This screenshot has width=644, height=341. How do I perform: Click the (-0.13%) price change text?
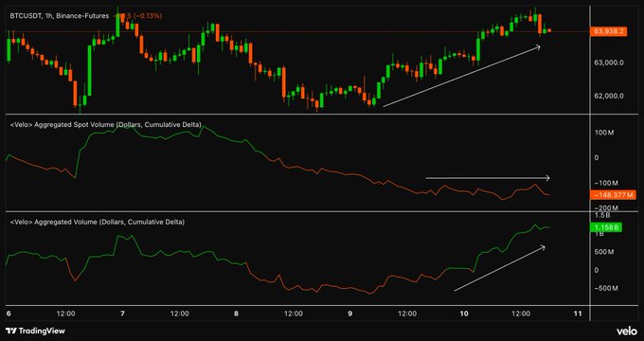tap(148, 16)
